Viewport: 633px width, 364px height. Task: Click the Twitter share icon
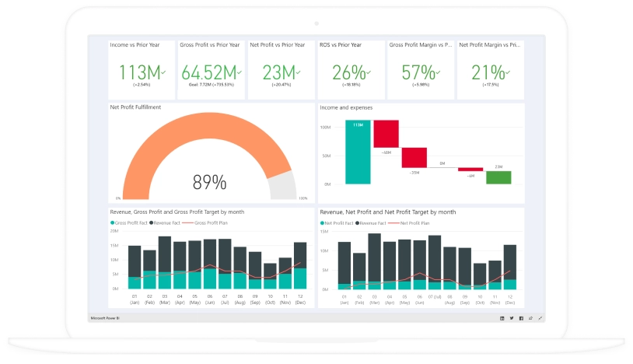click(x=512, y=318)
